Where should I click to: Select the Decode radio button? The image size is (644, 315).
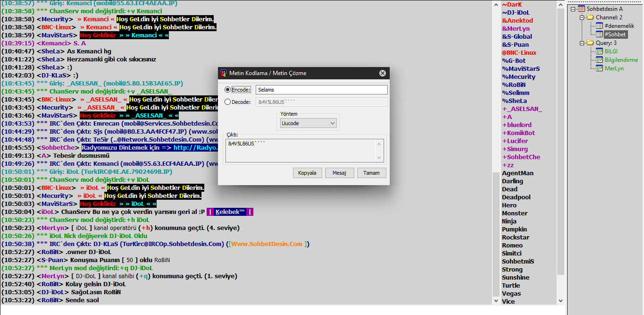point(228,102)
